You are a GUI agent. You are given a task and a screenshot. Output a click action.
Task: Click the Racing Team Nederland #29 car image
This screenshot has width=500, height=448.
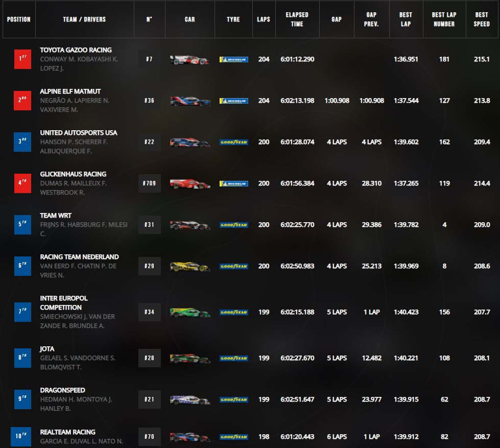click(x=189, y=266)
